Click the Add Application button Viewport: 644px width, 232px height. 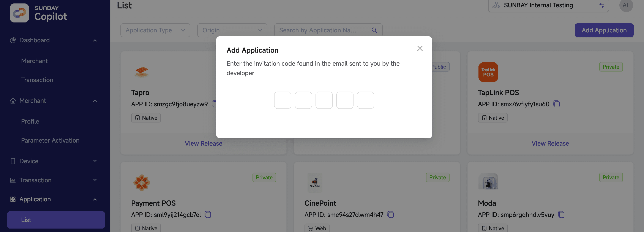click(x=604, y=30)
